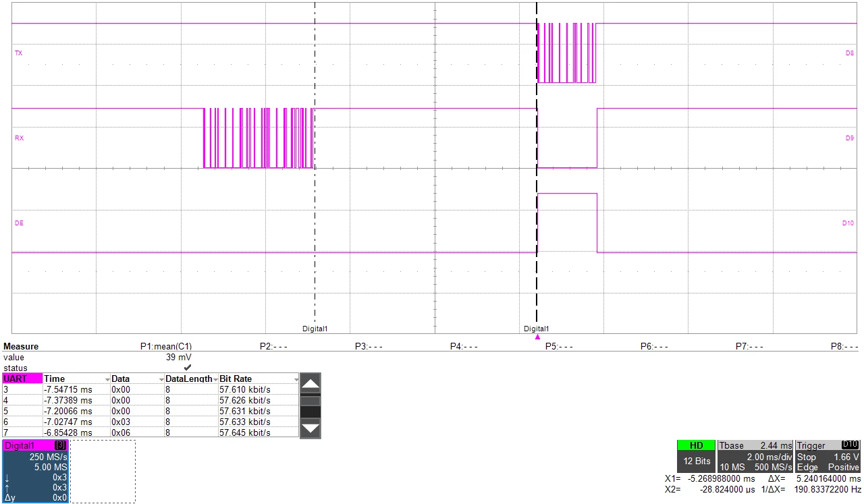This screenshot has width=864, height=504.
Task: Click the ΔX readout 5.240164000 ms
Action: (828, 478)
